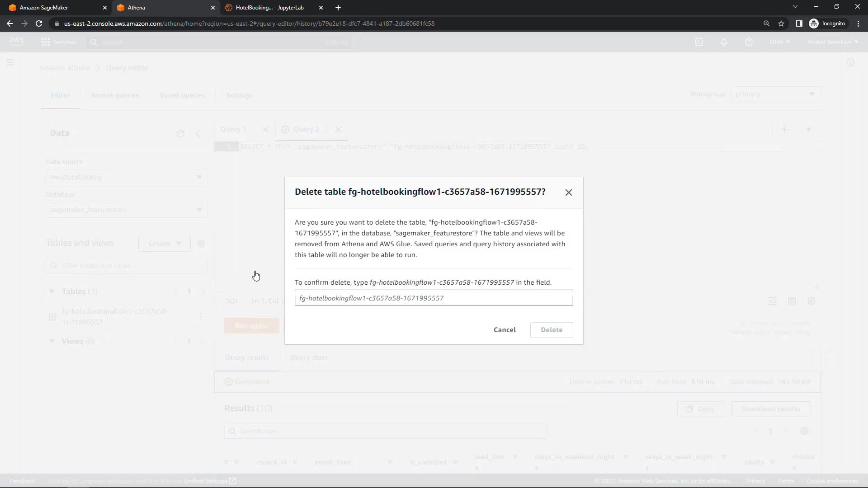The width and height of the screenshot is (868, 488).
Task: Open the notifications bell icon
Action: pos(724,42)
